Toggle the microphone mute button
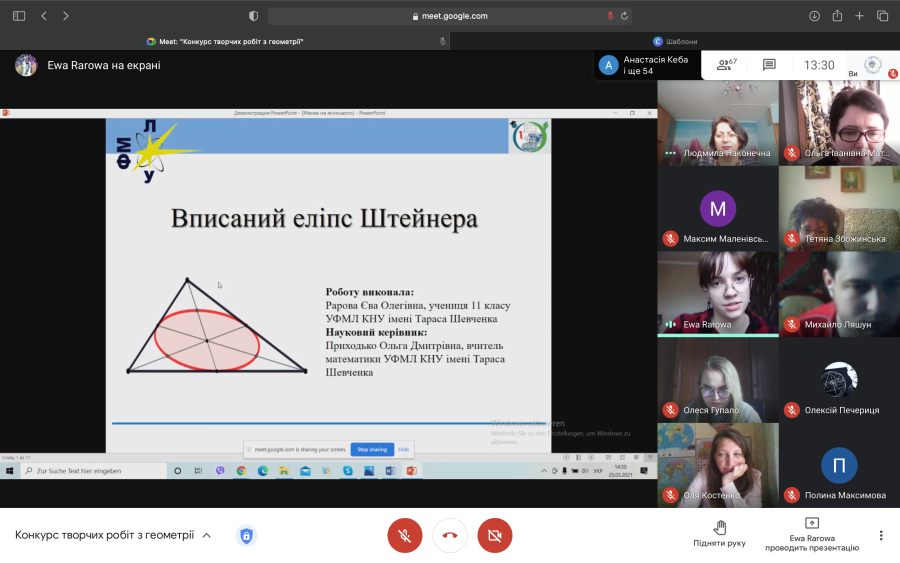 coord(405,535)
